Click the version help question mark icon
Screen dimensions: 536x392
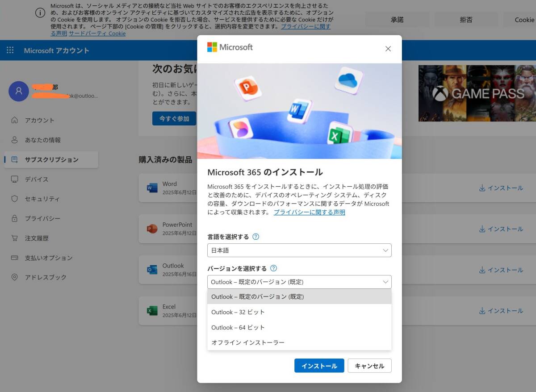(273, 268)
